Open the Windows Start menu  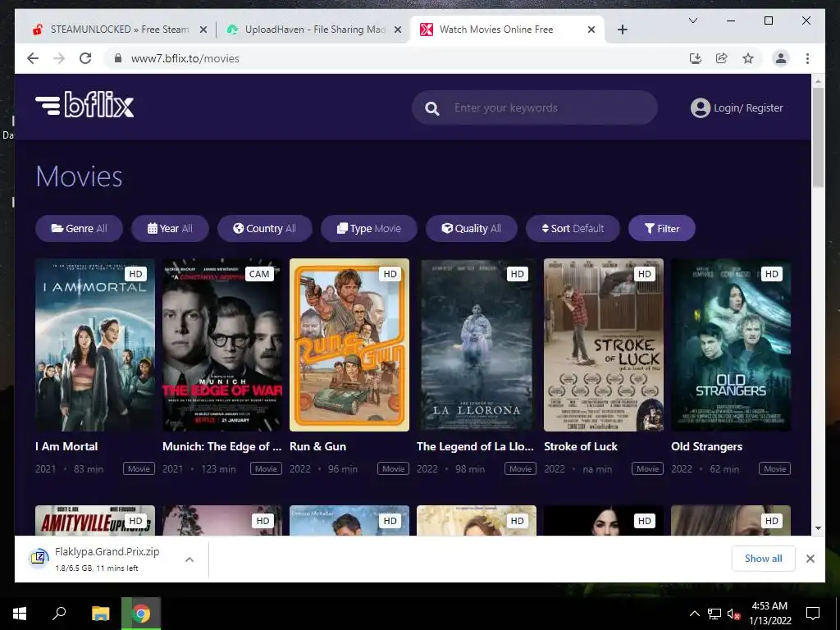[x=20, y=614]
